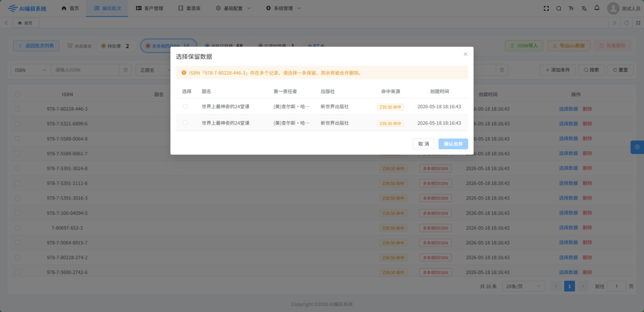Open the 客户管理 navigation item
Viewport: 644px width, 312px height.
tap(149, 8)
